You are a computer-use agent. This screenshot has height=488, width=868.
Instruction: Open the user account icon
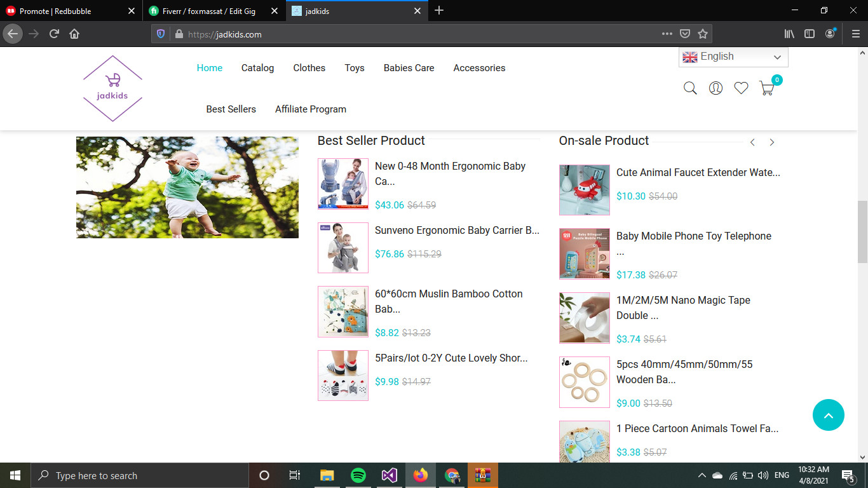point(715,88)
